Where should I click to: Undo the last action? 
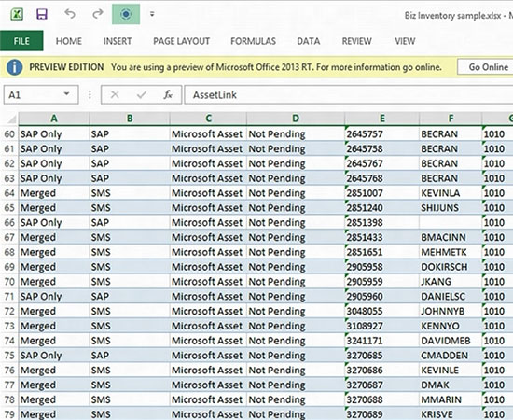coord(70,14)
